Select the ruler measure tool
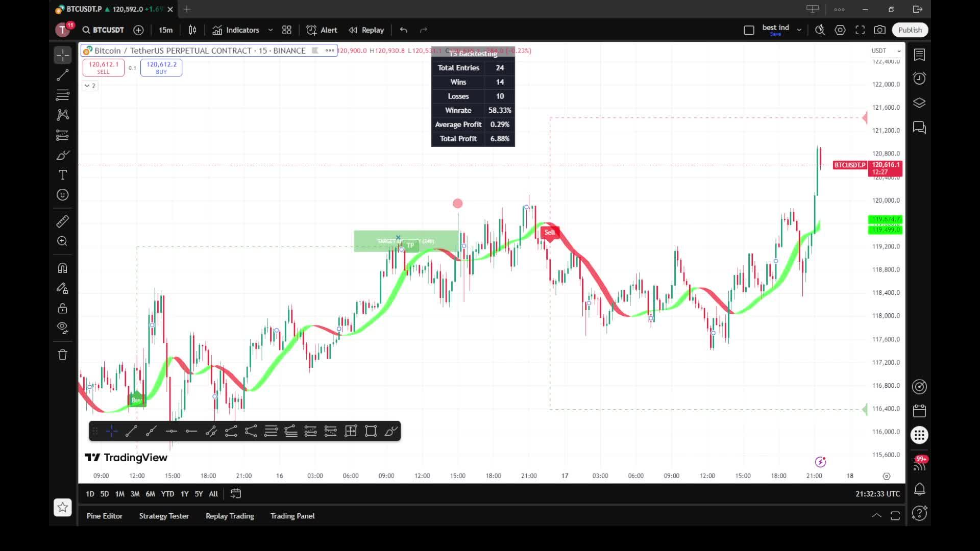The image size is (980, 551). [x=63, y=221]
